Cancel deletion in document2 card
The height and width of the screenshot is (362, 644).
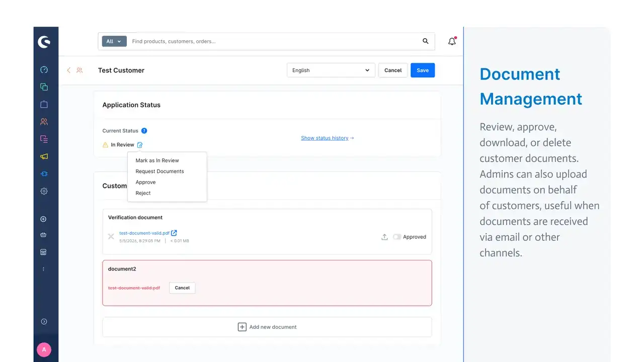[182, 288]
